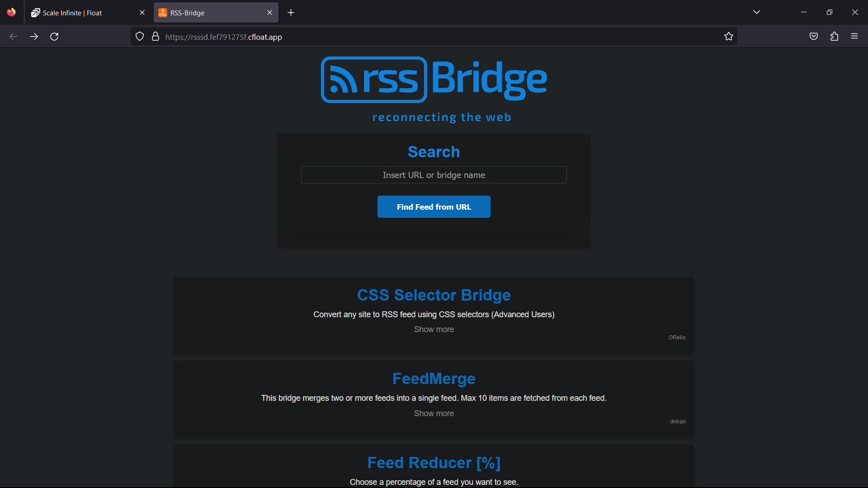Focus the Insert URL or bridge name field
This screenshot has width=868, height=488.
tap(434, 175)
